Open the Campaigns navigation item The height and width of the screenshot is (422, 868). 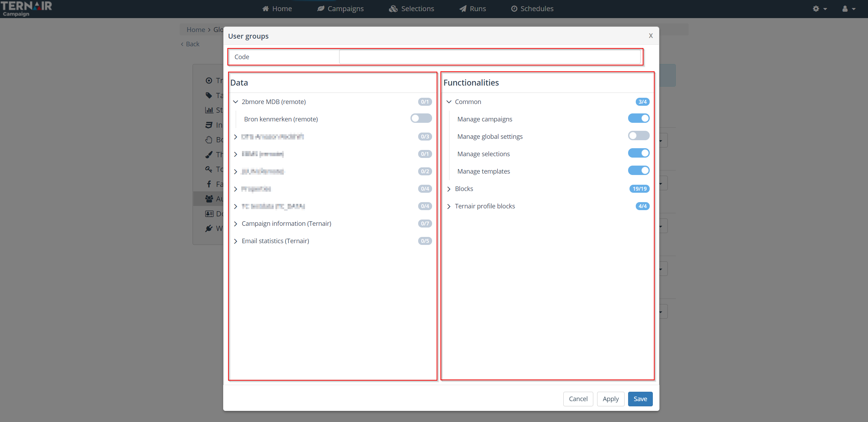pos(341,9)
